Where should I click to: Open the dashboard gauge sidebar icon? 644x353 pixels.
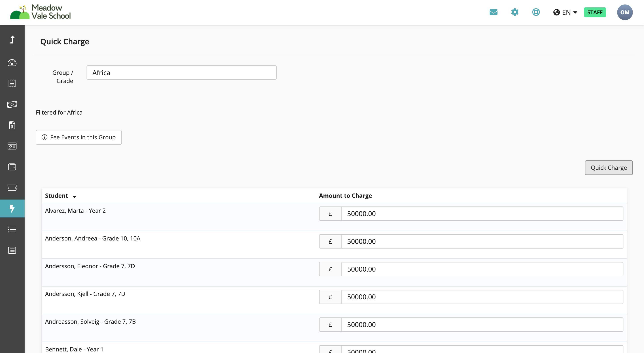pos(12,63)
